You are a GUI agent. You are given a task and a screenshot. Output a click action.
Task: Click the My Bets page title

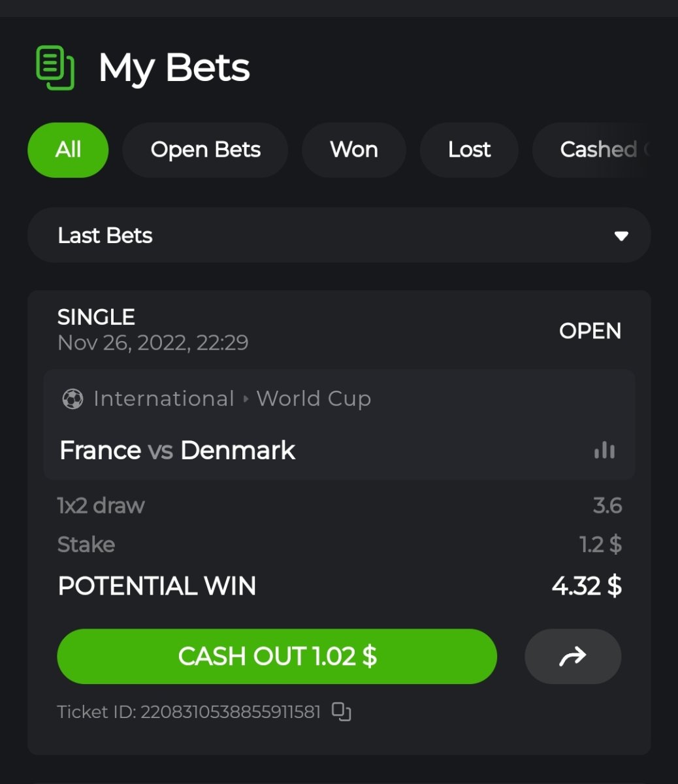174,68
